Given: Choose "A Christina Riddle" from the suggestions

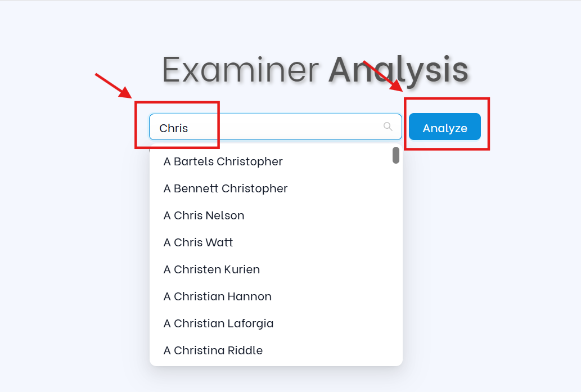Looking at the screenshot, I should (x=213, y=350).
